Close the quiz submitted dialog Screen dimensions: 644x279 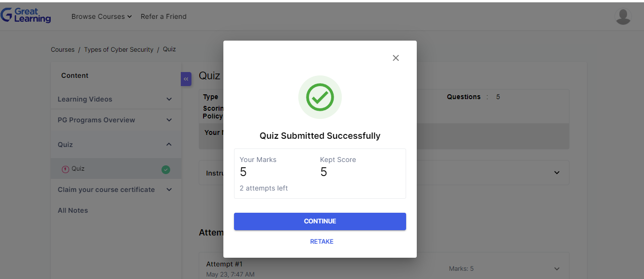pyautogui.click(x=395, y=58)
